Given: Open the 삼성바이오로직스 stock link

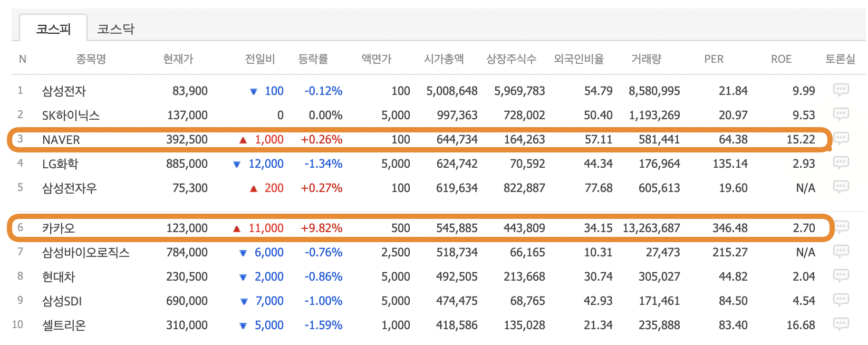Looking at the screenshot, I should click(86, 253).
